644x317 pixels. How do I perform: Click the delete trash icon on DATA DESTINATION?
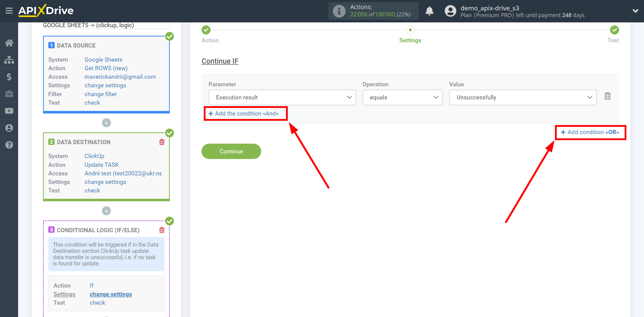(162, 142)
